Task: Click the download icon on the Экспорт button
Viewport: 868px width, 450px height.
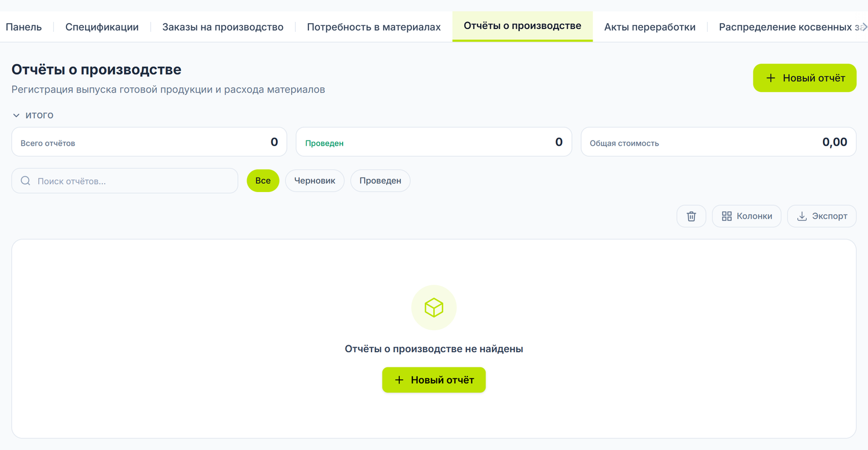Action: (802, 216)
